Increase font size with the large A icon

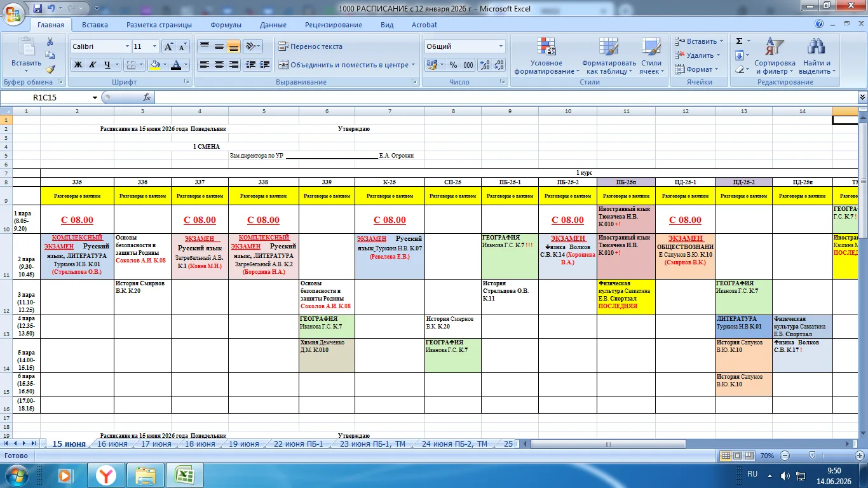(x=168, y=46)
